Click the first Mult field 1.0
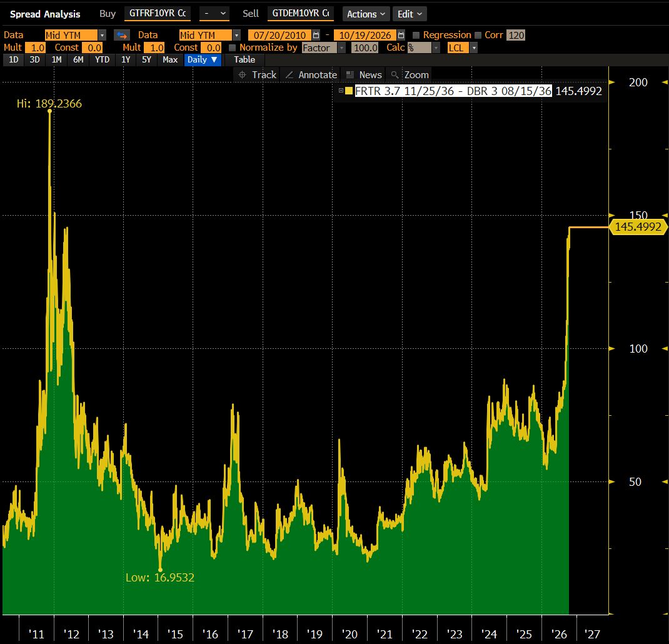The width and height of the screenshot is (669, 644). click(35, 48)
